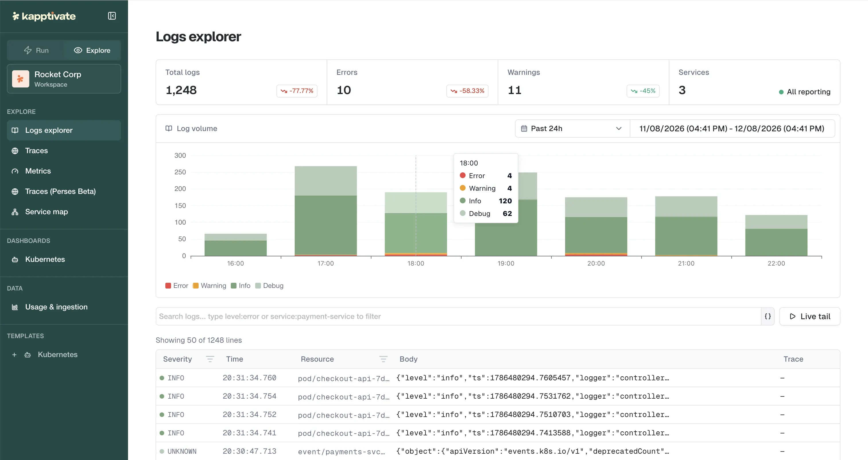Click the Usage & ingestion chart icon

point(15,307)
